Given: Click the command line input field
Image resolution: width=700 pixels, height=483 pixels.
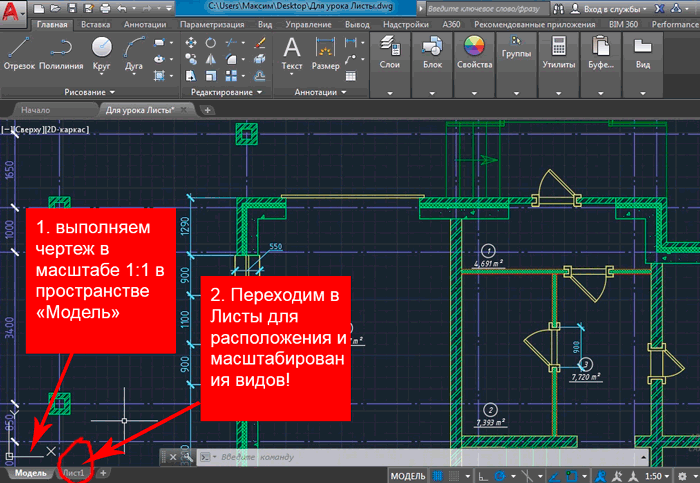Looking at the screenshot, I should (x=420, y=457).
